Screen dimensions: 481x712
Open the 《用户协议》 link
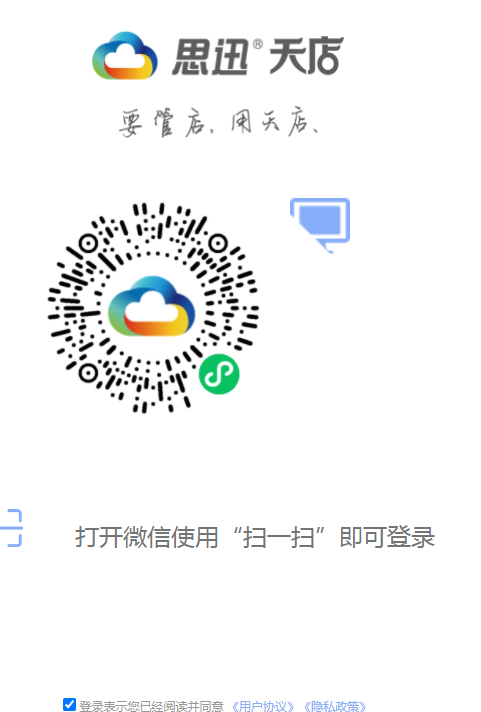click(263, 706)
